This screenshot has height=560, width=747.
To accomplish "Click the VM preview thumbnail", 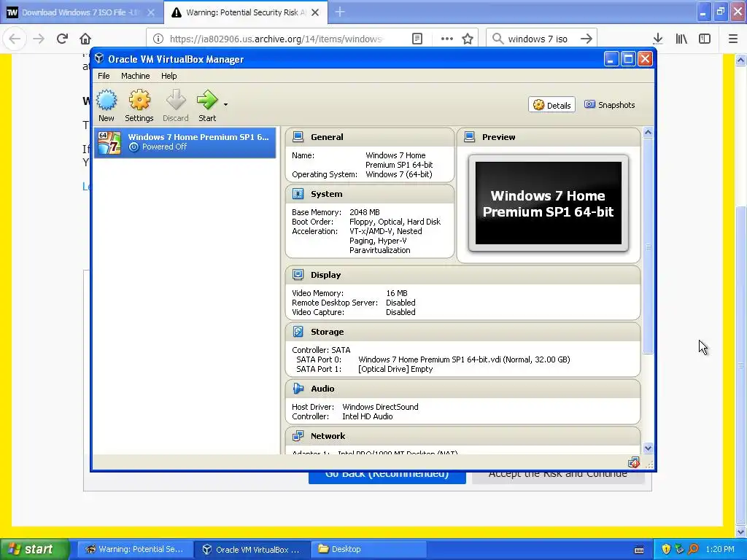I will click(549, 203).
